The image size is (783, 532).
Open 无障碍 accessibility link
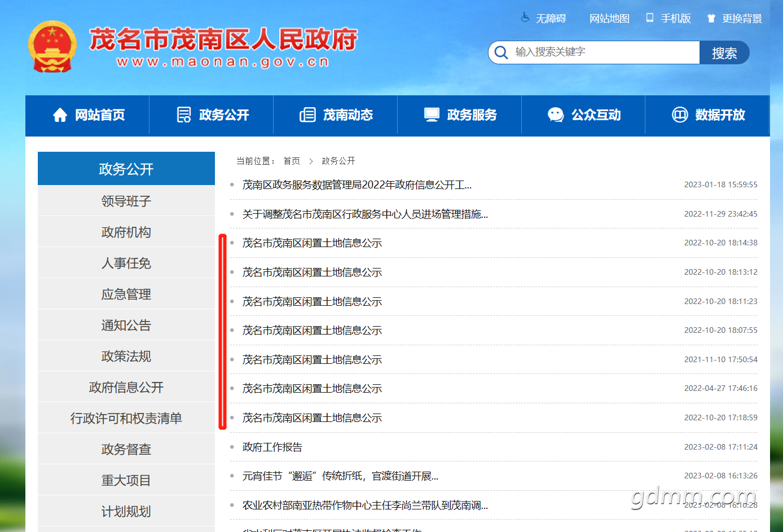click(x=551, y=19)
